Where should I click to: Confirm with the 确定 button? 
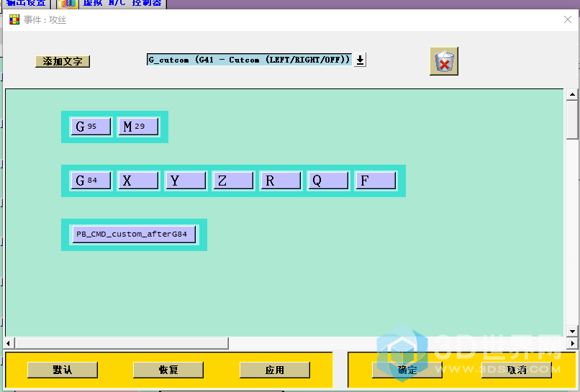[x=407, y=370]
